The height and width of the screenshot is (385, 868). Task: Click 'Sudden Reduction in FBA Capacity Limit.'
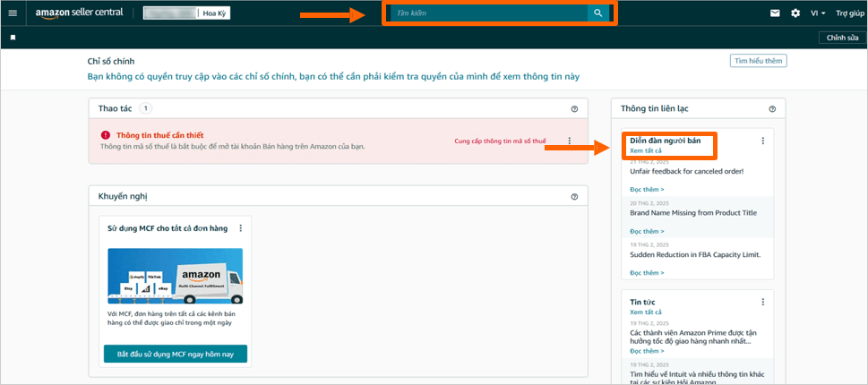tap(695, 254)
